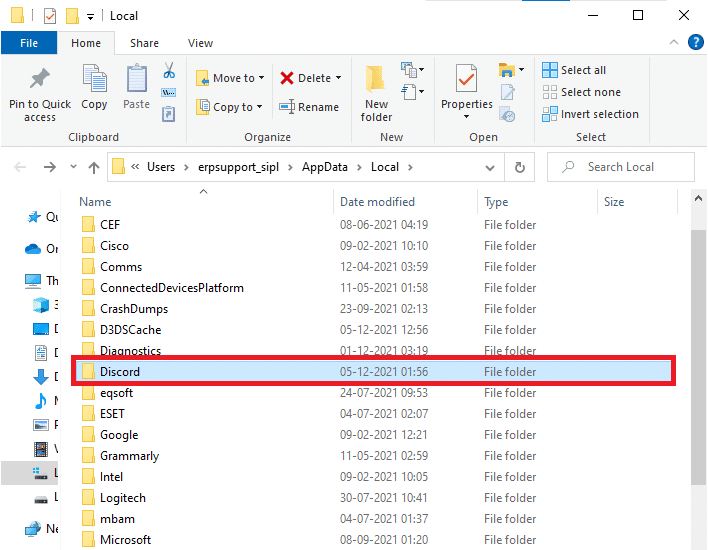Viewport: 708px width, 550px height.
Task: Click Select none in ribbon
Action: (x=582, y=92)
